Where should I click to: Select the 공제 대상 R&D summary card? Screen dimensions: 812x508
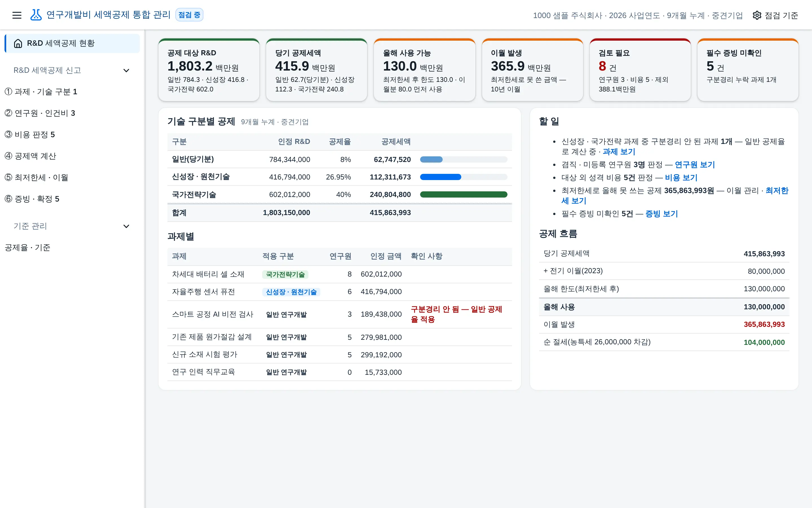[x=209, y=70]
